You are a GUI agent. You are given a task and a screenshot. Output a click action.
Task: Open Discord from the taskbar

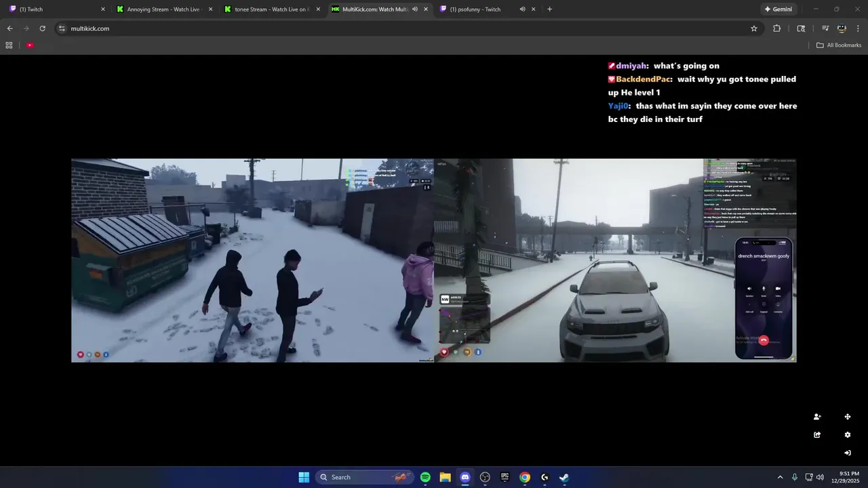[x=465, y=477]
